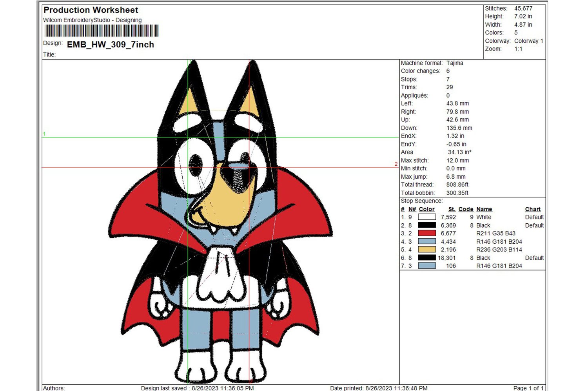Pick the blue swatch beside 106 stitches
Screen dimensions: 588x391
[x=427, y=266]
